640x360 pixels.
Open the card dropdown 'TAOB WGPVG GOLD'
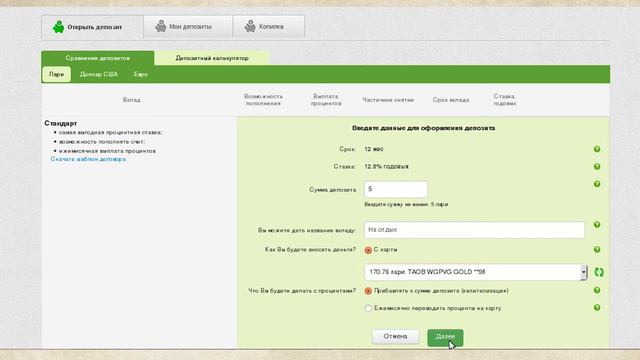point(476,272)
